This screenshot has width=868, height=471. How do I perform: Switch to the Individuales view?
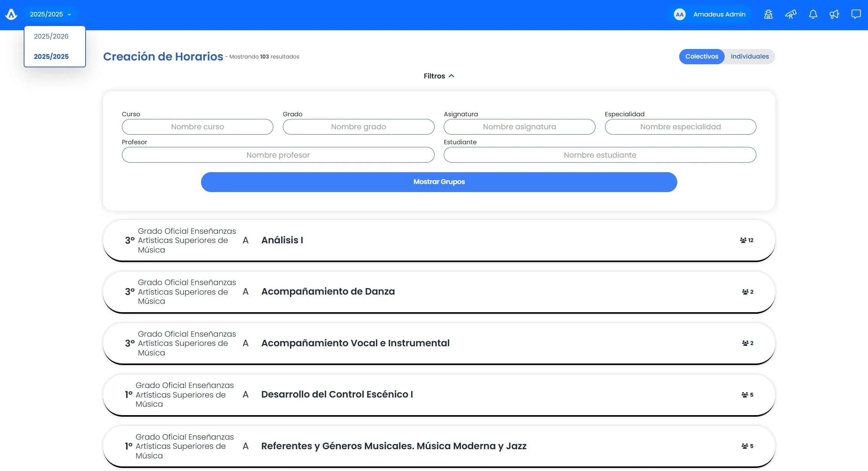pos(749,56)
